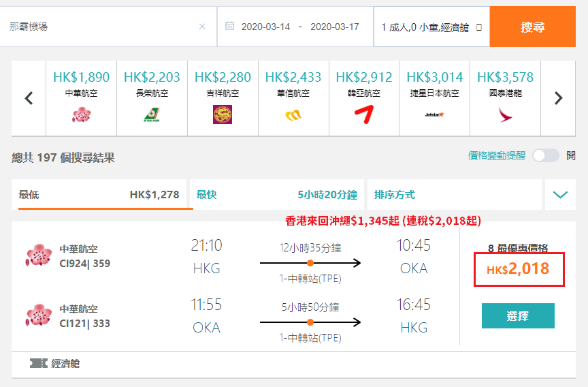Click the calendar icon beside the dates
Screen dimensions: 588x387
coord(229,27)
